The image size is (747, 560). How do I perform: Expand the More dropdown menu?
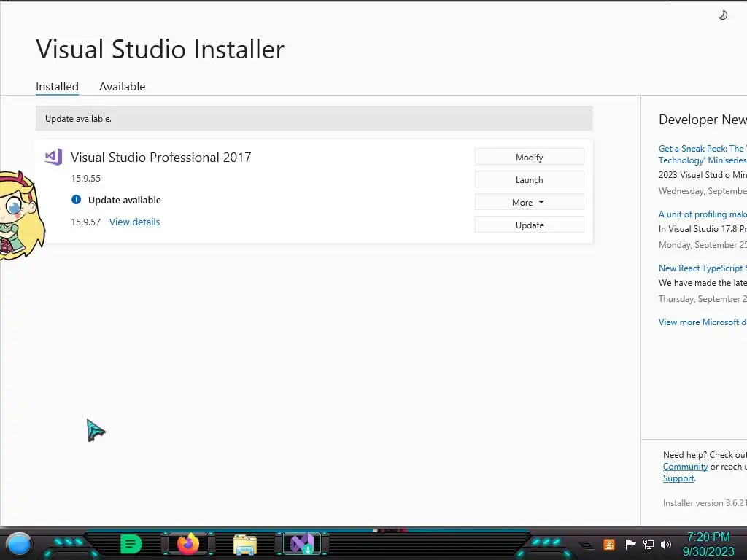click(530, 202)
